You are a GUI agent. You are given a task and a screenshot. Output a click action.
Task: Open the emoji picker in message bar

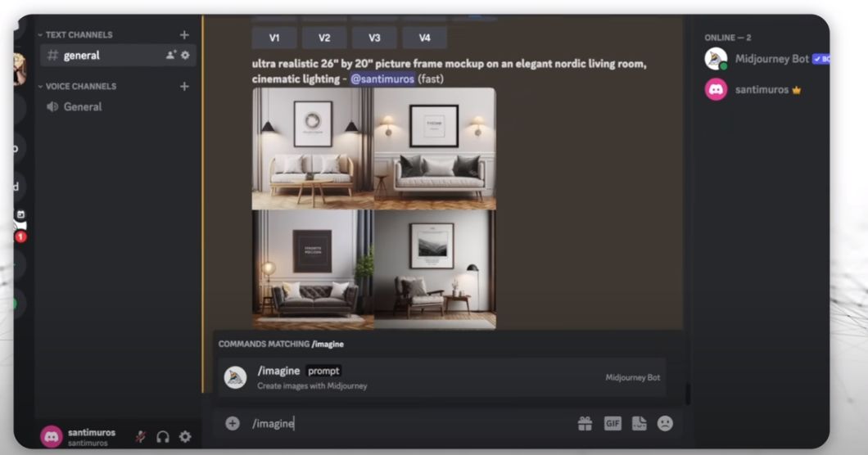[x=666, y=423]
